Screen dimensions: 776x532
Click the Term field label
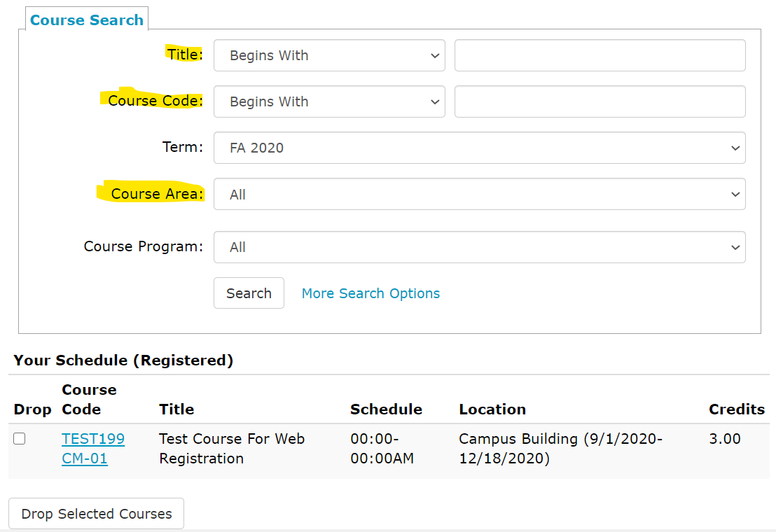[x=182, y=147]
